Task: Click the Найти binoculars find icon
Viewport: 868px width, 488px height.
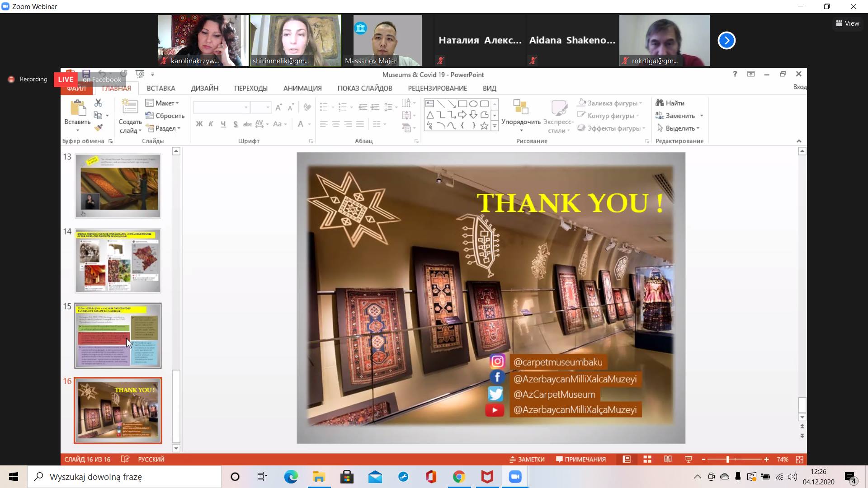Action: (x=660, y=103)
